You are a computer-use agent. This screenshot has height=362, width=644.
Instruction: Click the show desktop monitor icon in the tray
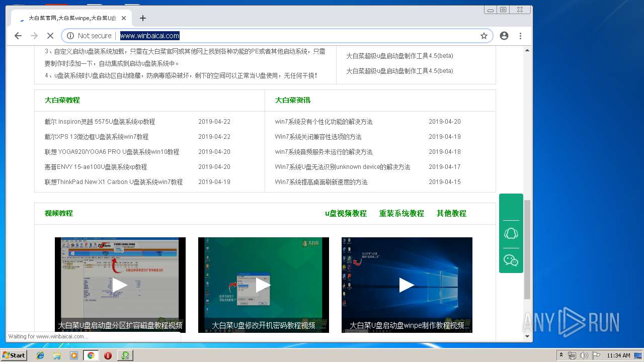[638, 355]
